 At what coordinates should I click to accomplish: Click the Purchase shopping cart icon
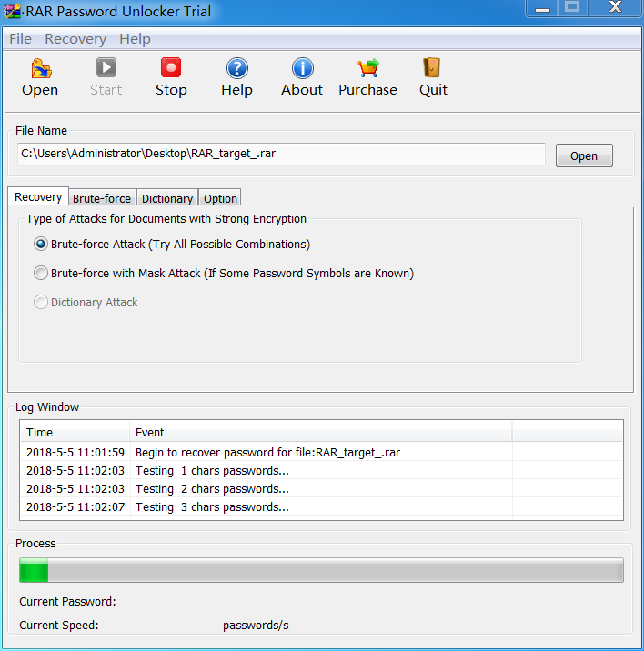(368, 67)
